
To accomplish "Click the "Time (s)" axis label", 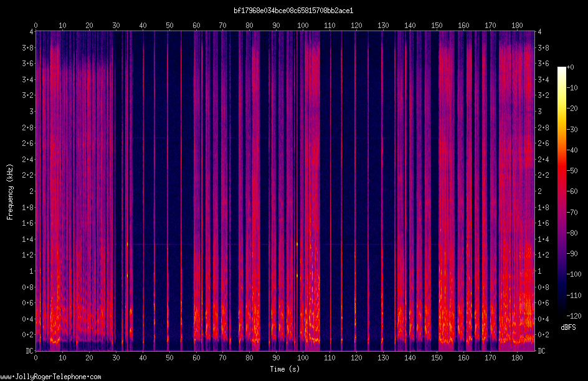I will click(x=285, y=369).
